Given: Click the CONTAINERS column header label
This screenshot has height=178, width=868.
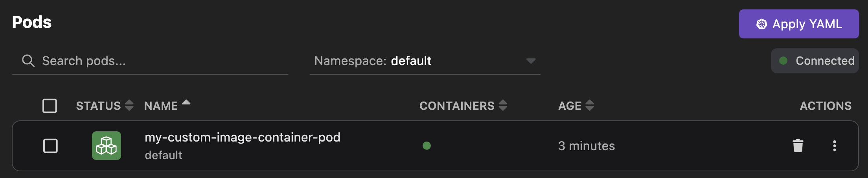Looking at the screenshot, I should (457, 106).
